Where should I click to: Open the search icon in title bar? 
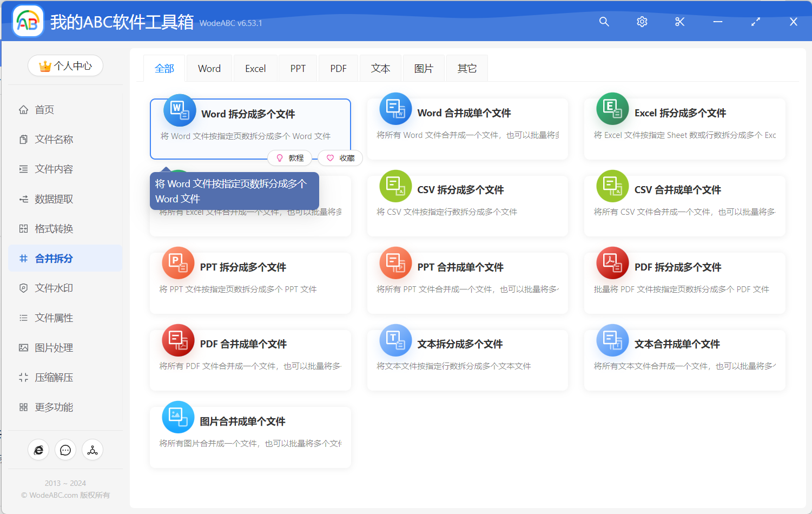pos(604,22)
